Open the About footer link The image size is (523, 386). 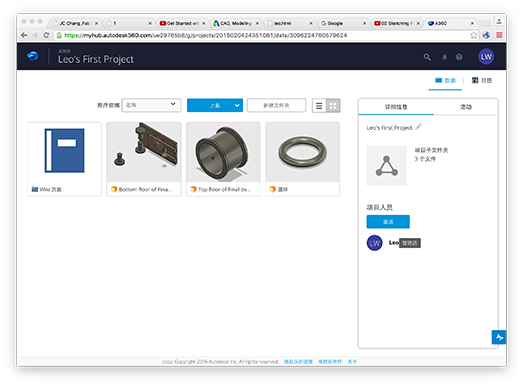[x=352, y=362]
